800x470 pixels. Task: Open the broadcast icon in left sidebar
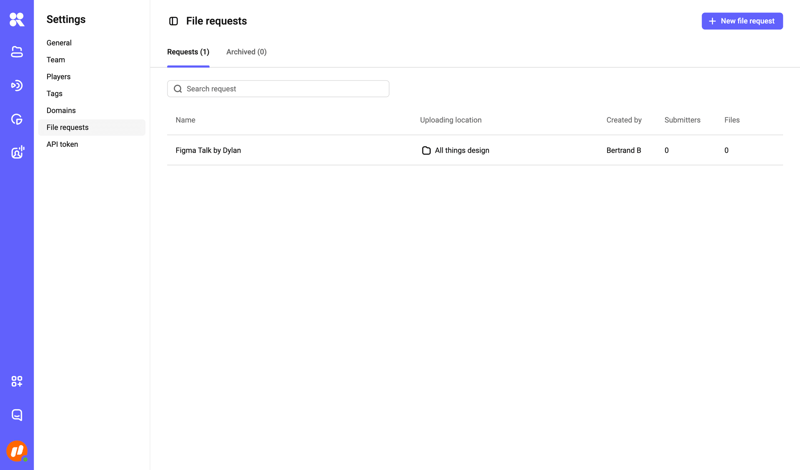(x=17, y=86)
